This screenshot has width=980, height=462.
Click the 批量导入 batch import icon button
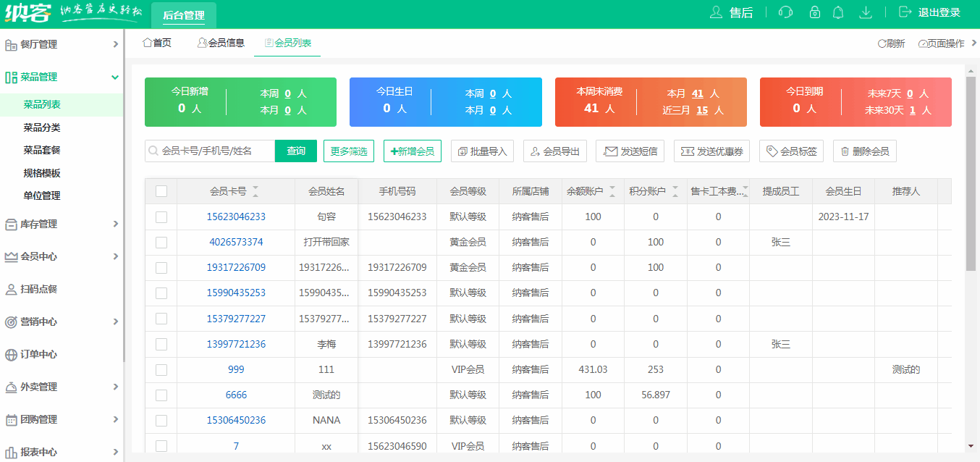tap(463, 151)
